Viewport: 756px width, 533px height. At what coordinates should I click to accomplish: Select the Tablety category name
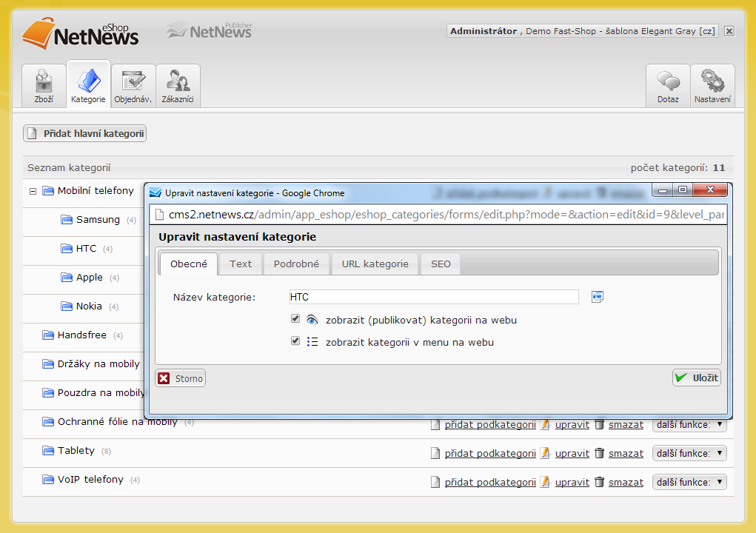(x=76, y=451)
